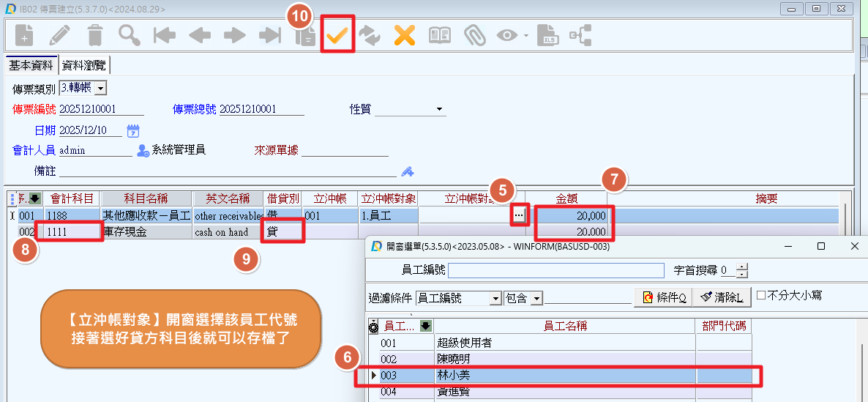Click the user lookup icon beside admin
This screenshot has height=402, width=868.
(x=143, y=151)
